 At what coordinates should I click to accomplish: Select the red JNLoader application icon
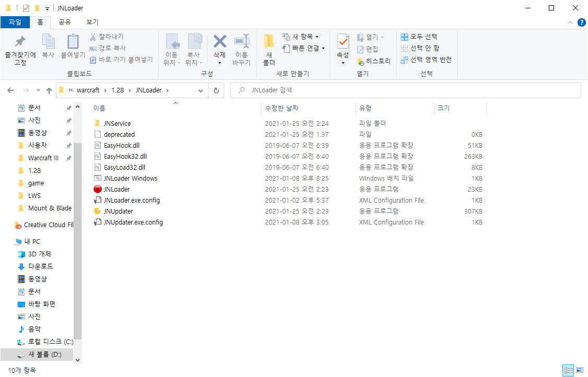[98, 189]
